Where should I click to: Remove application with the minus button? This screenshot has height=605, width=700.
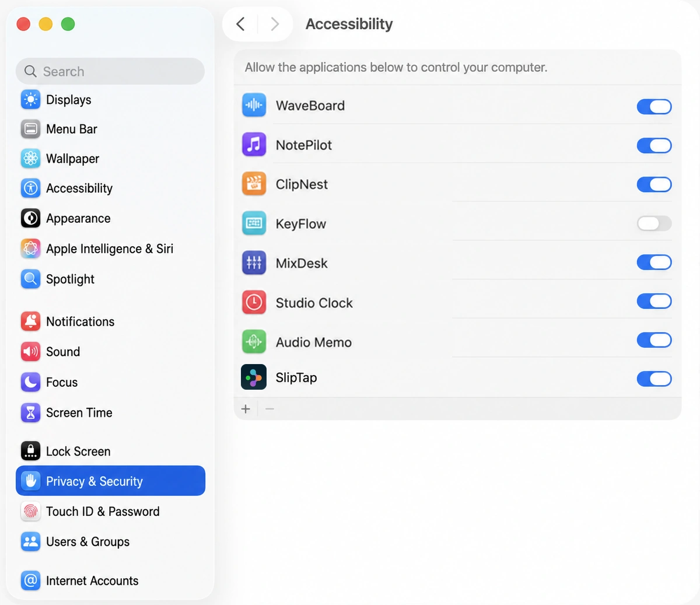pos(269,409)
